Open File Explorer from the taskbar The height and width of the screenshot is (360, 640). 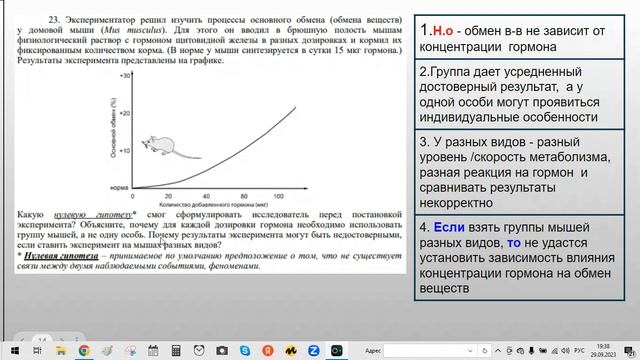[61, 351]
